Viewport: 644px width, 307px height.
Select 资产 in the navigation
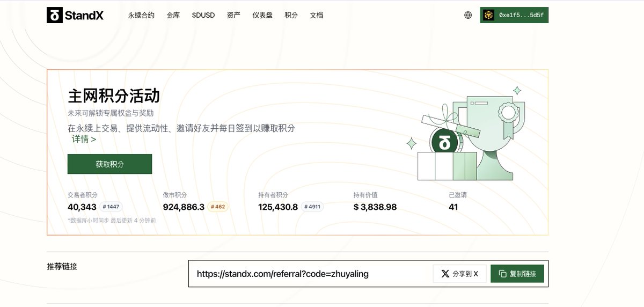(233, 15)
